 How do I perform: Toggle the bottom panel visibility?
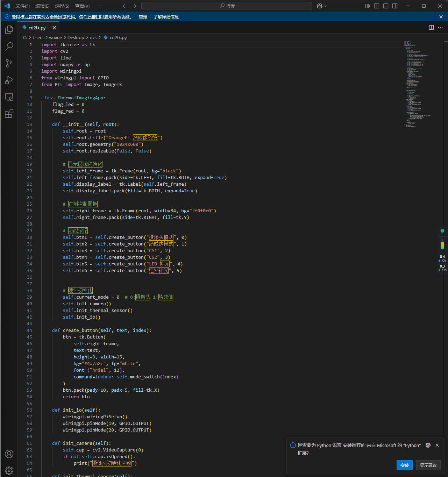(386, 6)
